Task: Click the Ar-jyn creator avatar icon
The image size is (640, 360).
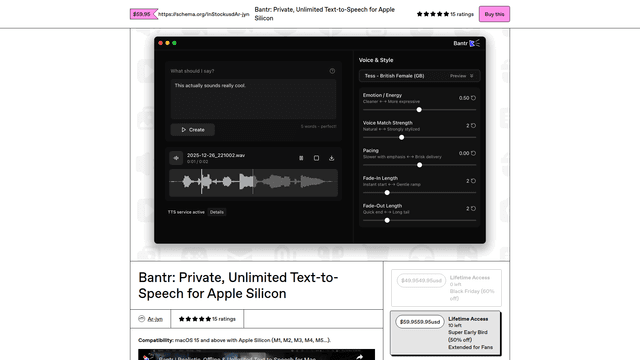Action: [x=142, y=319]
